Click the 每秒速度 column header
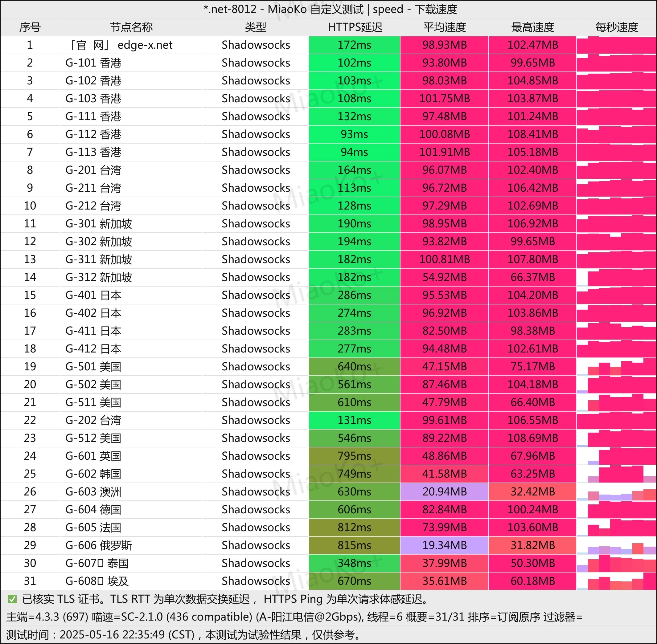657x644 pixels. (x=616, y=27)
